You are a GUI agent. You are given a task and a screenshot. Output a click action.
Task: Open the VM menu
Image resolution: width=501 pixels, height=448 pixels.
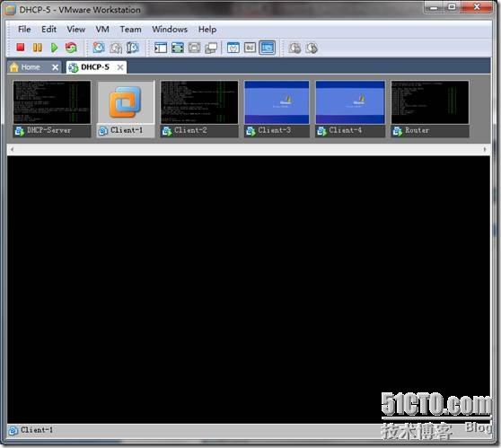click(102, 30)
